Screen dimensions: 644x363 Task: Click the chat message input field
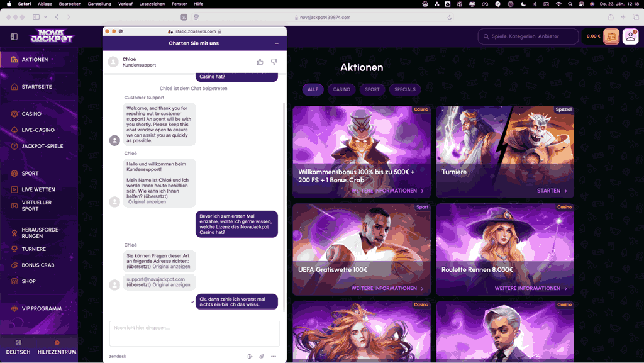coord(194,333)
